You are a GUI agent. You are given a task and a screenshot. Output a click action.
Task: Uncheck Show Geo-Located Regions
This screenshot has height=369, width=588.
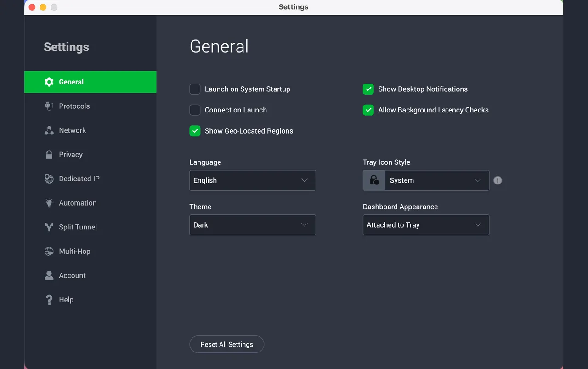[x=195, y=131]
